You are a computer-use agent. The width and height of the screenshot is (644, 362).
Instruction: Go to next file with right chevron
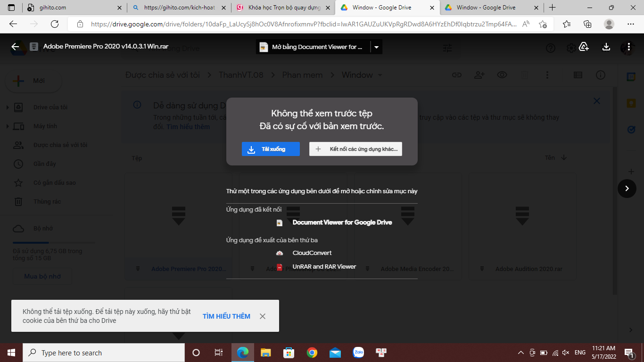(627, 189)
